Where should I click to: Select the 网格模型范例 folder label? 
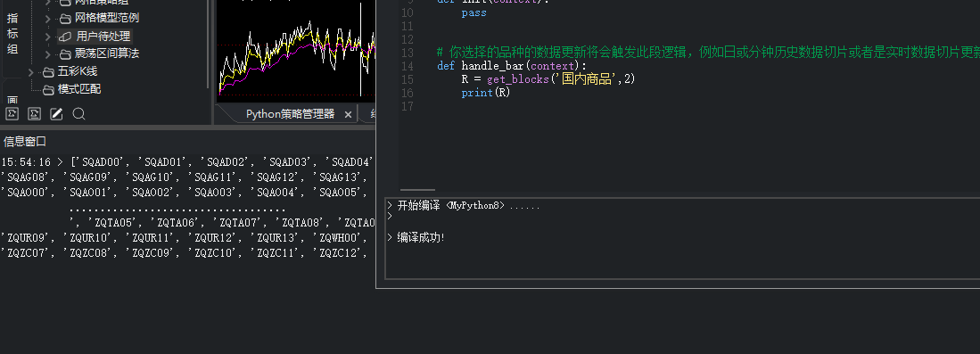(x=107, y=18)
